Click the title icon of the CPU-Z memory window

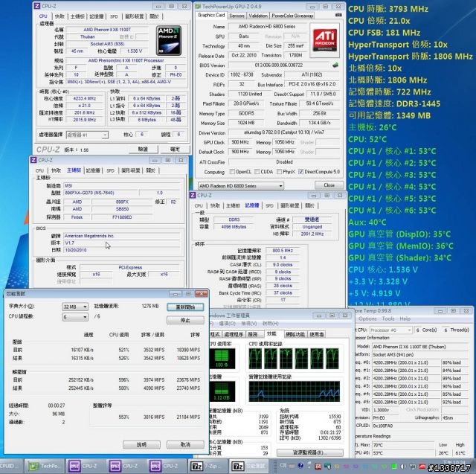coord(193,195)
